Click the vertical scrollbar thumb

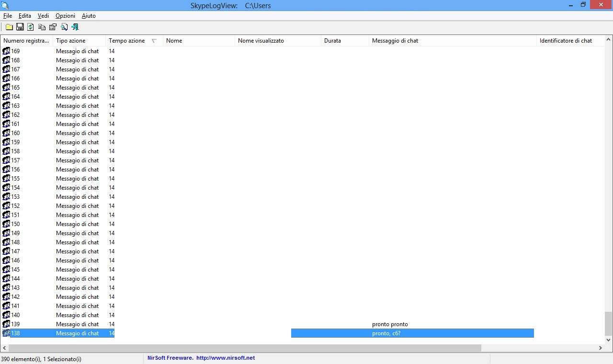608,324
